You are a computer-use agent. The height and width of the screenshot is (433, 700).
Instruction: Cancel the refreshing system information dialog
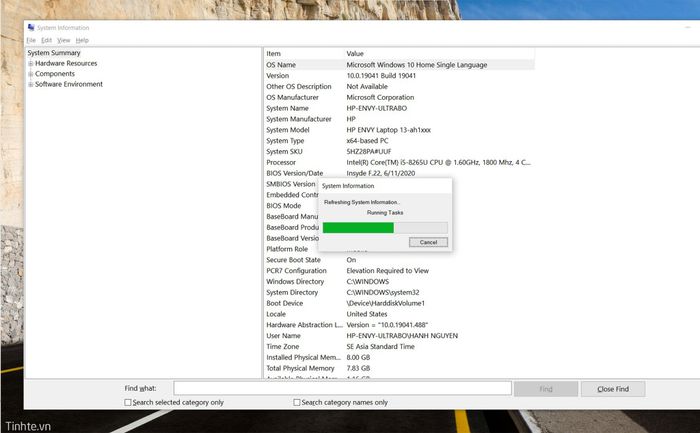(428, 242)
